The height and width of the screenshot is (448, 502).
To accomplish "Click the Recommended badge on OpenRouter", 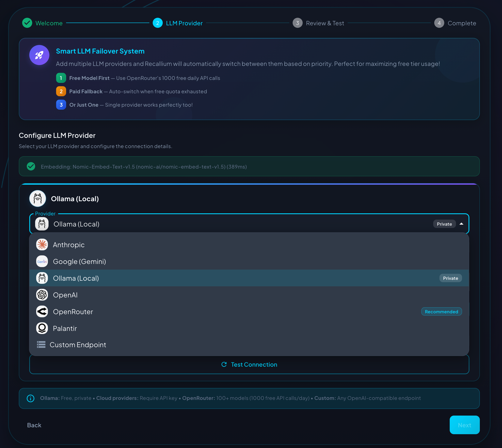I will tap(441, 312).
